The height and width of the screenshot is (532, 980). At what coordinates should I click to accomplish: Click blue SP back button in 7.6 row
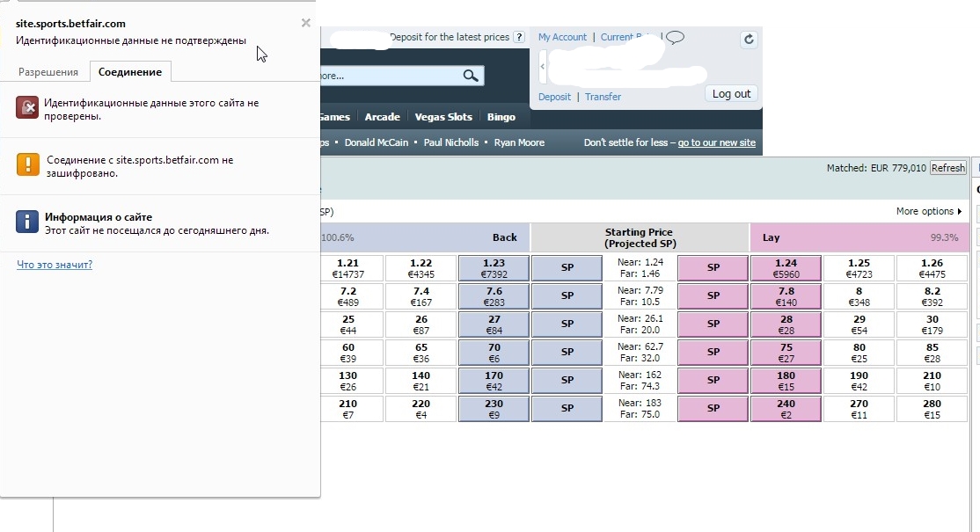click(567, 296)
